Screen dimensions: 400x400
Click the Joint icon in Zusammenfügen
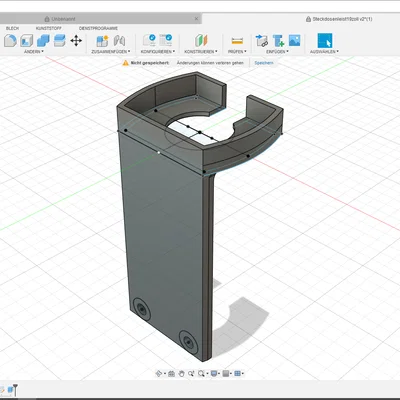coord(119,41)
